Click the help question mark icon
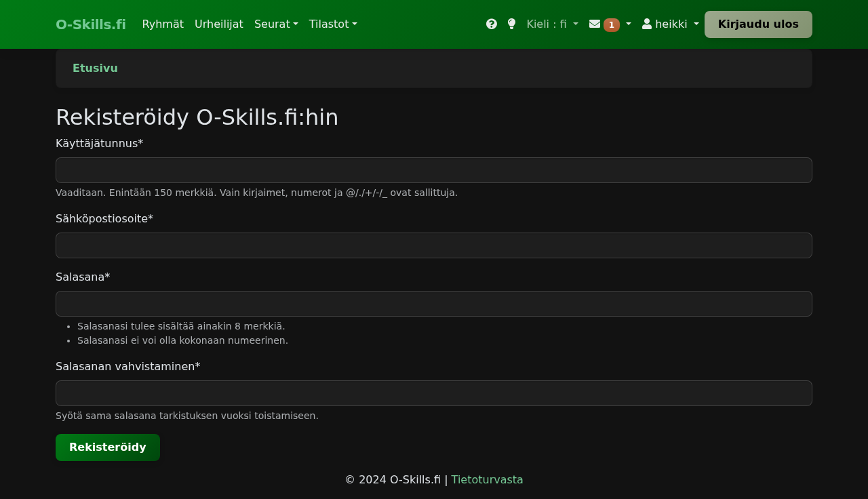This screenshot has height=499, width=868. 492,24
